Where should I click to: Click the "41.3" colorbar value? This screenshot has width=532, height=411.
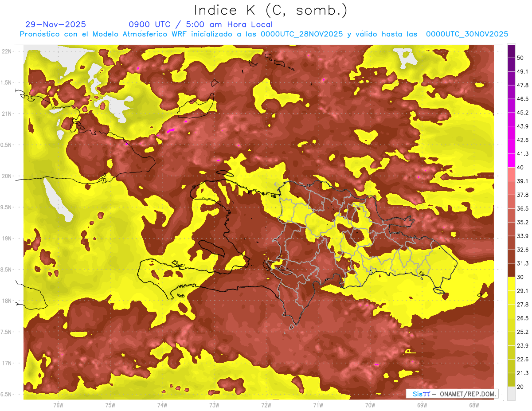coord(523,154)
